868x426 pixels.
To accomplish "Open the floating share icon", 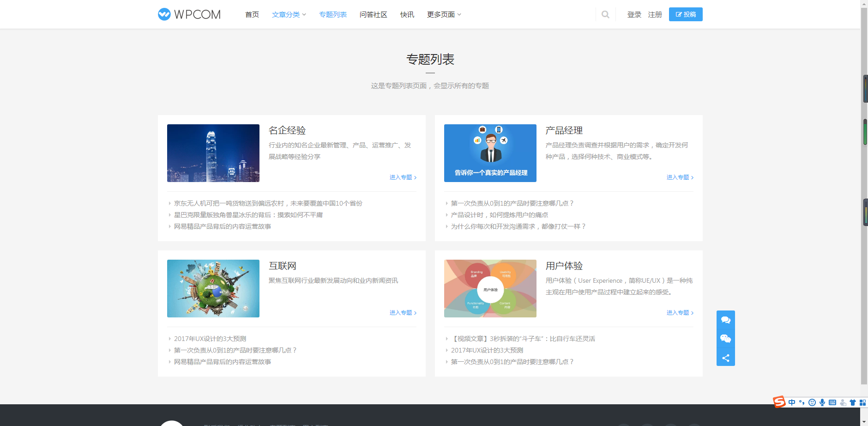I will (x=725, y=358).
